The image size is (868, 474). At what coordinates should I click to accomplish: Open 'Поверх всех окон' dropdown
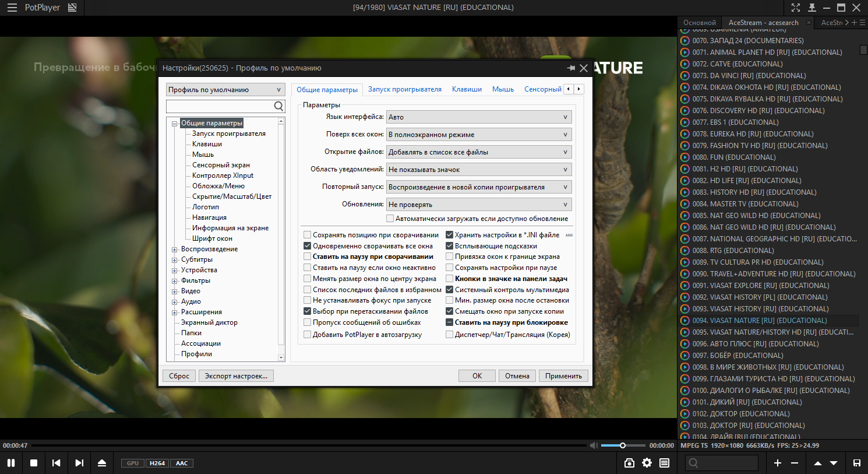[x=479, y=135]
